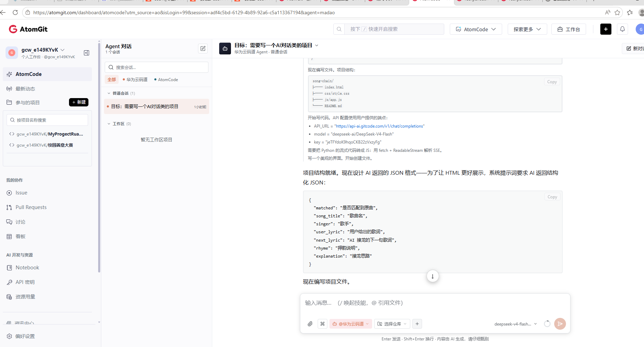This screenshot has height=347, width=644.
Task: Attach a file with paperclip icon
Action: pos(310,324)
